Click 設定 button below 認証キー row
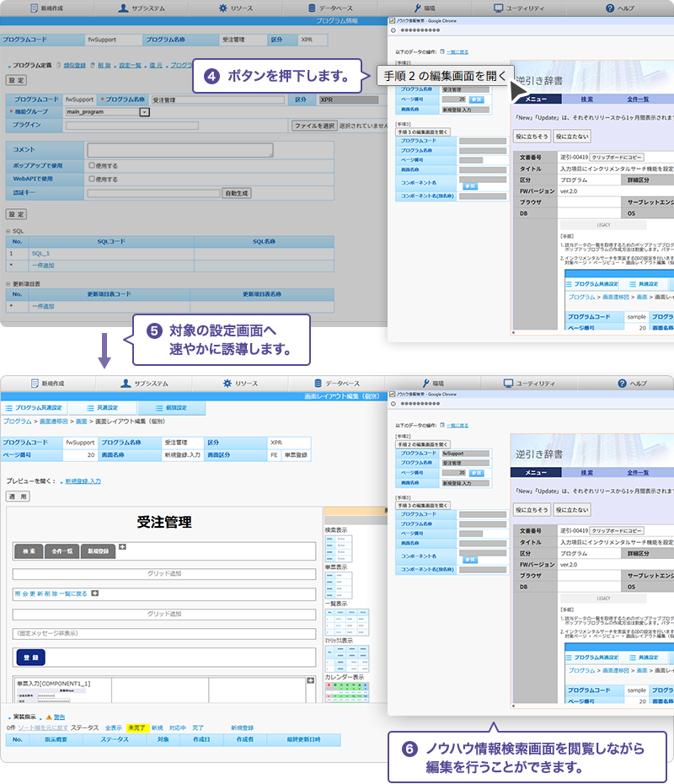 click(x=16, y=214)
